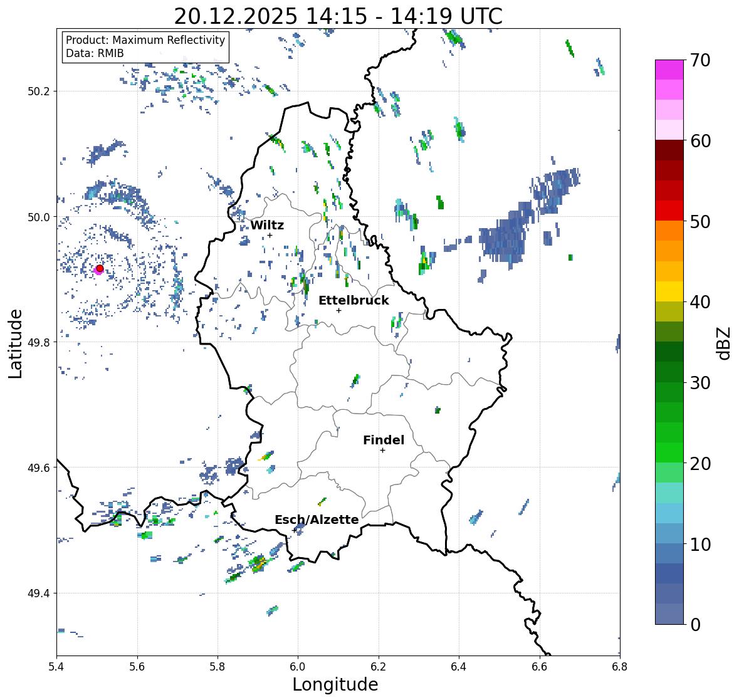Click the 6.6 longitude tick label

[540, 667]
